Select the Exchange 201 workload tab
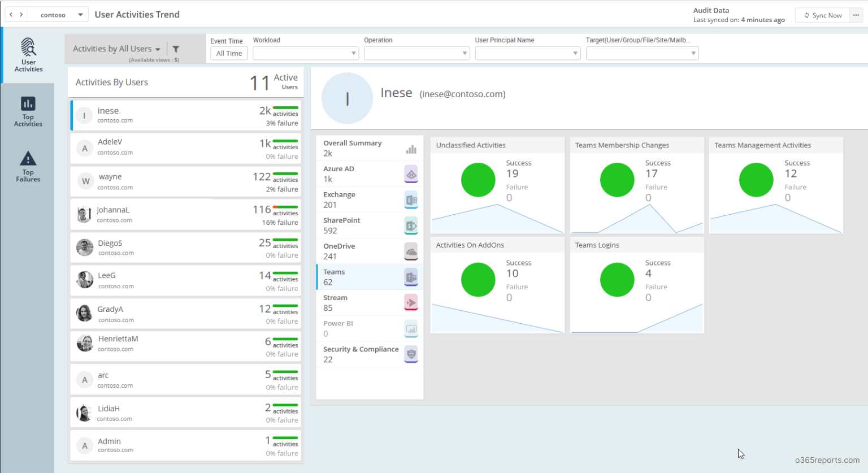Viewport: 868px width, 473px height. (370, 200)
